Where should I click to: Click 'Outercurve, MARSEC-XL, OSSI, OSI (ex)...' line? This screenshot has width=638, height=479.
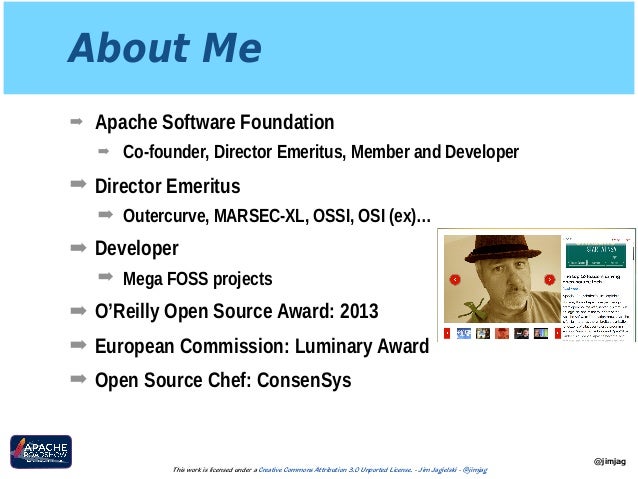[277, 216]
